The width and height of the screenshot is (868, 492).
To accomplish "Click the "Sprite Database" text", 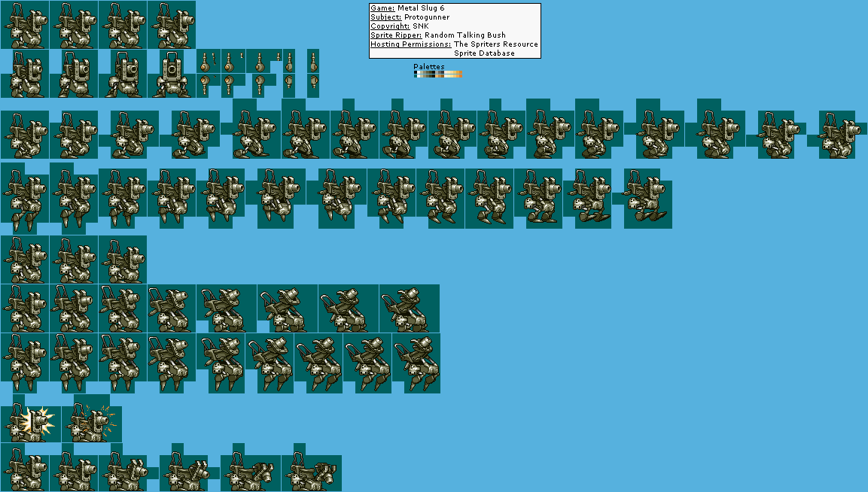I will pyautogui.click(x=484, y=53).
